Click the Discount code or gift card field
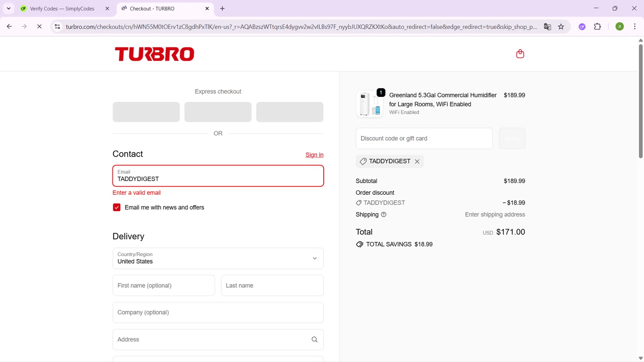644x362 pixels. point(424,139)
